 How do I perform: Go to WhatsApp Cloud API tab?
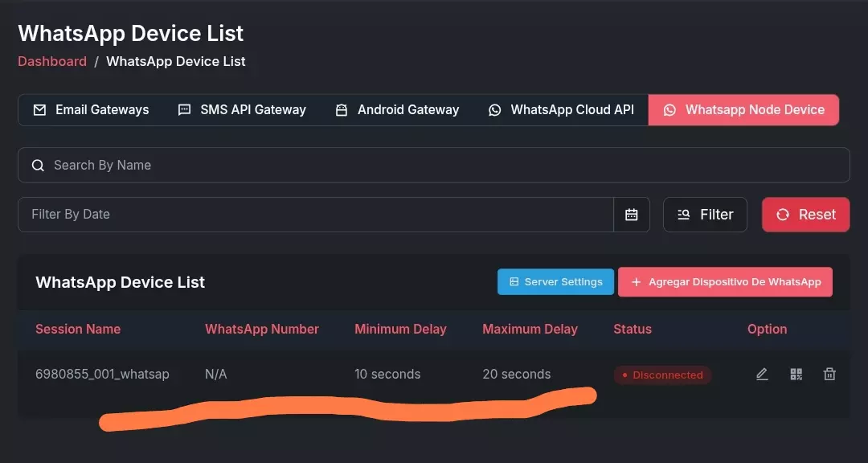point(561,109)
